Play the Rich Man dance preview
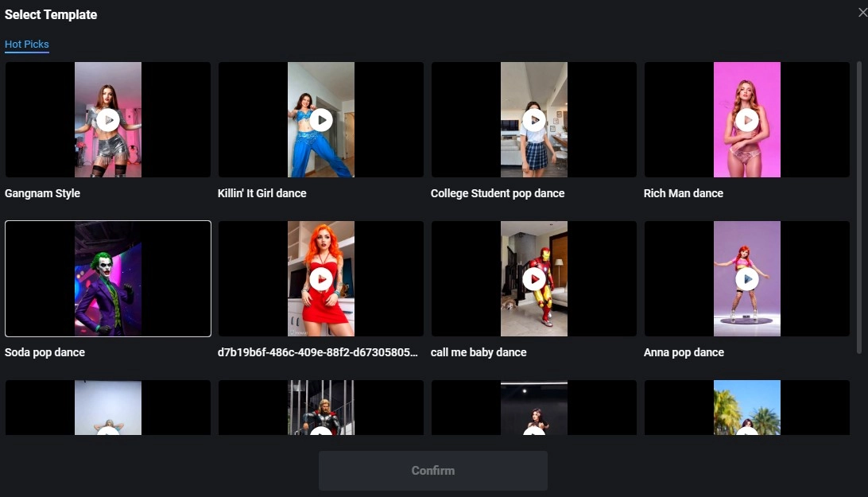Image resolution: width=868 pixels, height=497 pixels. pos(746,119)
